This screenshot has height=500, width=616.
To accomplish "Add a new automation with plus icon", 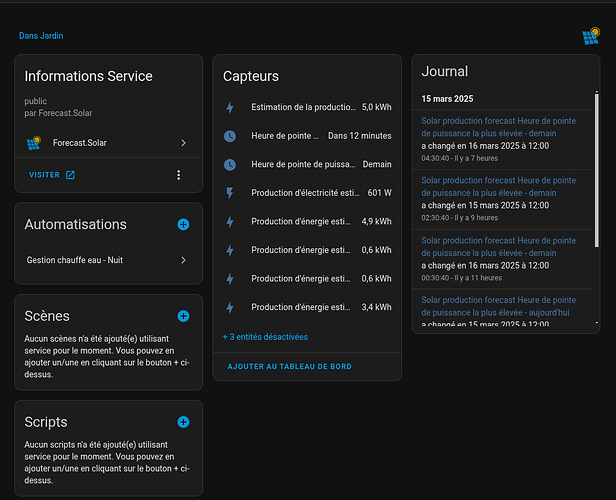I will [183, 224].
